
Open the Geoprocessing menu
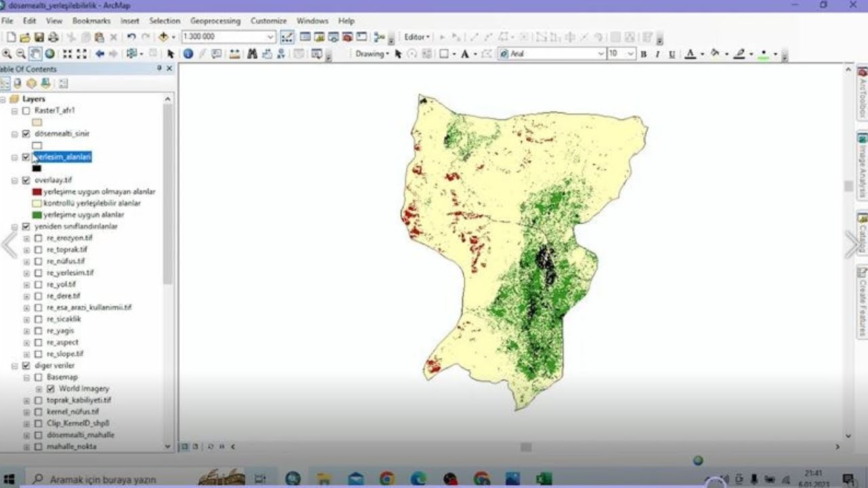pos(215,21)
